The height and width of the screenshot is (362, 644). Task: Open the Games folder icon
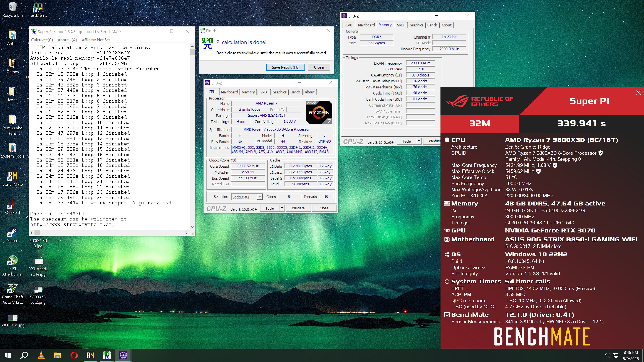[12, 66]
